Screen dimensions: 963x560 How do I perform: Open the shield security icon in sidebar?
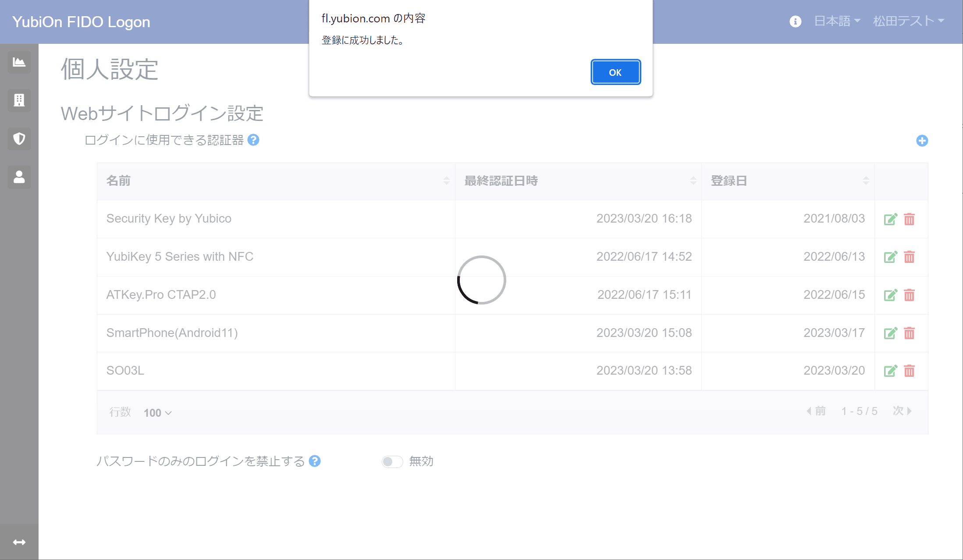click(x=19, y=139)
